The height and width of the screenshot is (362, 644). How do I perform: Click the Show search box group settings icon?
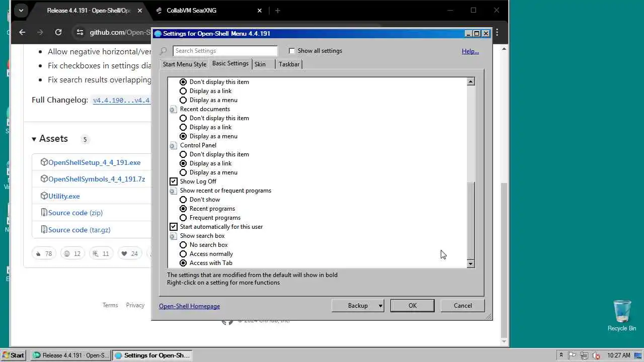point(173,236)
